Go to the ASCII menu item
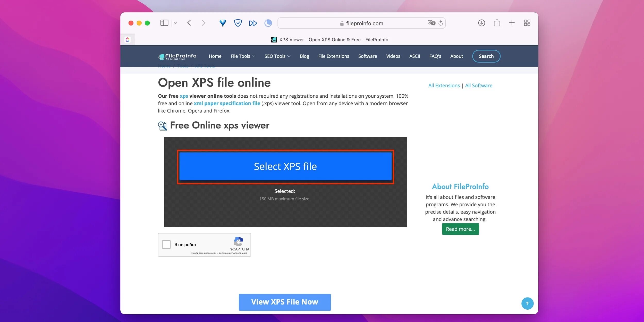This screenshot has height=322, width=644. [x=414, y=56]
